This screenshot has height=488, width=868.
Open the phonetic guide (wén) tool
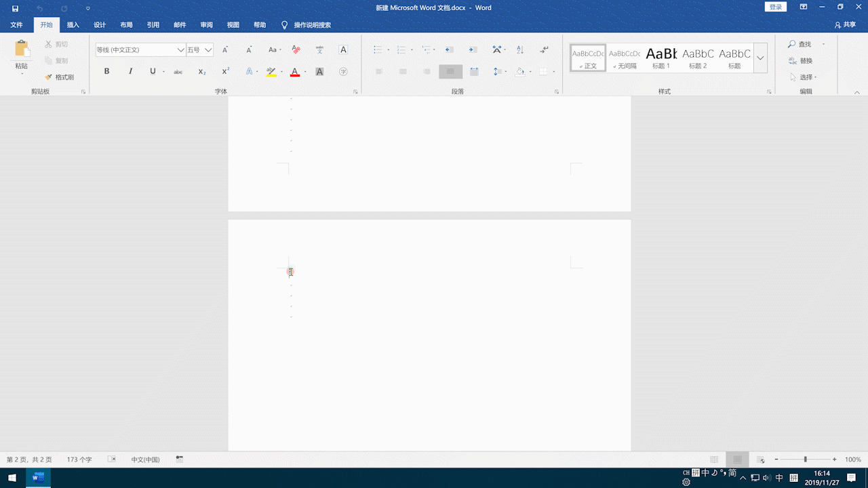(x=319, y=49)
